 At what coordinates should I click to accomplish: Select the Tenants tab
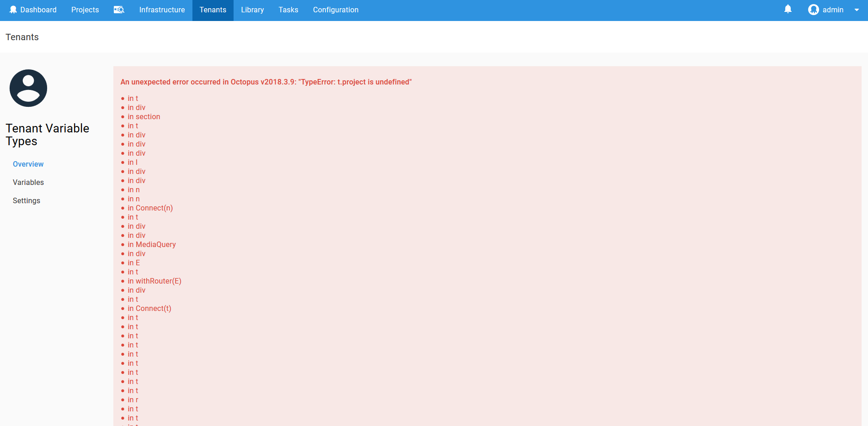[213, 10]
